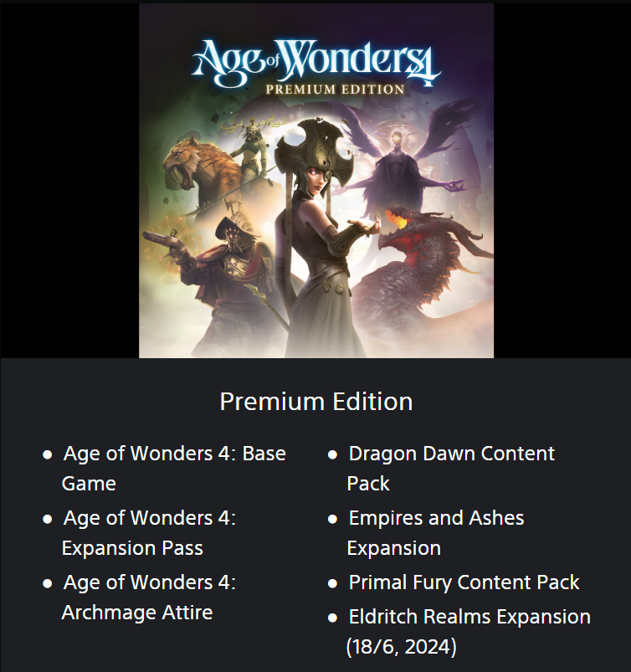Click the Age of Wonders 4 logo title

click(x=316, y=63)
